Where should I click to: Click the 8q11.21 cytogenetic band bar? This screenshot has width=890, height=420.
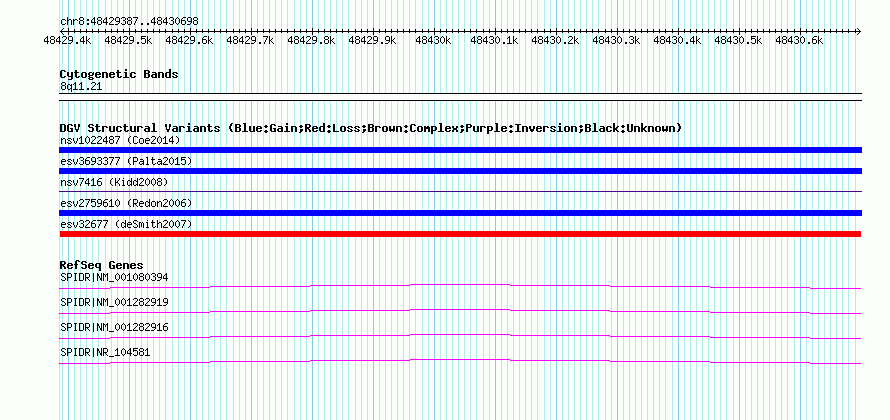[460, 97]
